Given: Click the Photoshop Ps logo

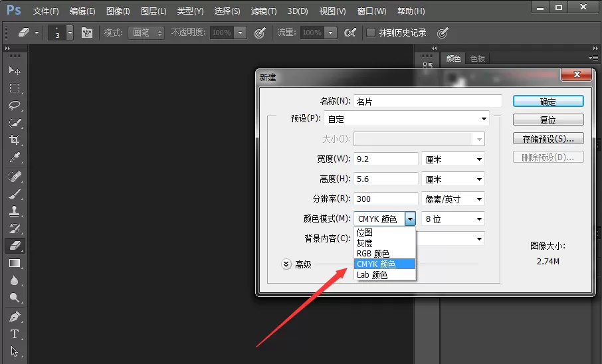Looking at the screenshot, I should 14,11.
